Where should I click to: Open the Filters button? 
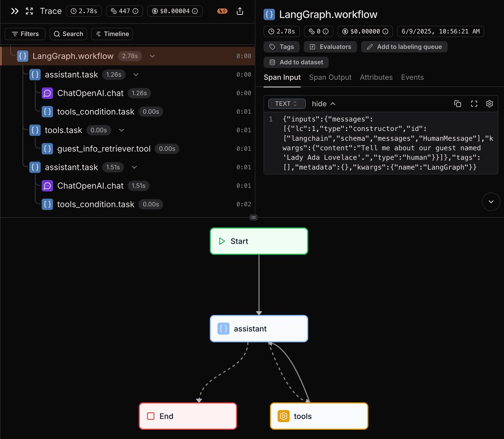(25, 34)
